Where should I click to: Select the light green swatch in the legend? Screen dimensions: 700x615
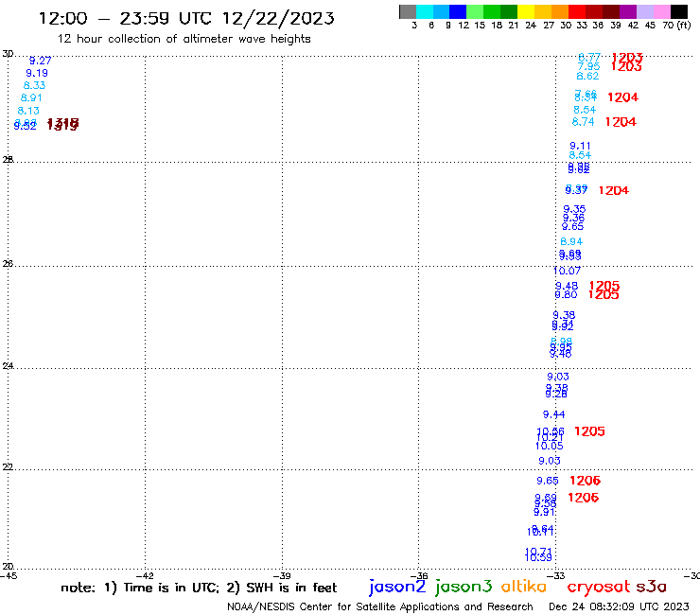pos(475,11)
